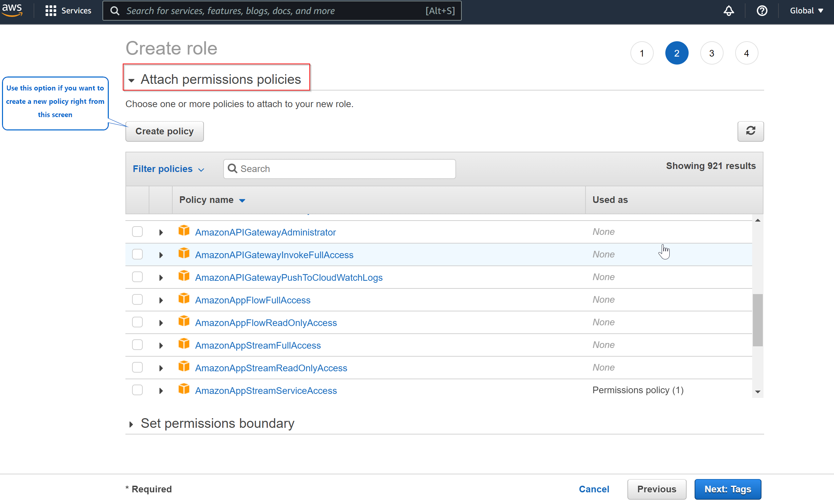
Task: Click the magnifier icon in top search bar
Action: (x=115, y=11)
